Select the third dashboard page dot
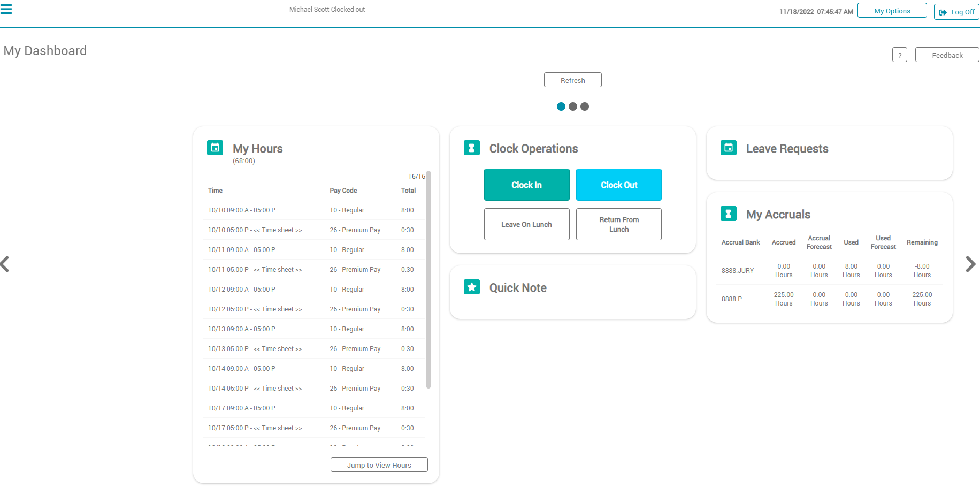 (x=585, y=106)
